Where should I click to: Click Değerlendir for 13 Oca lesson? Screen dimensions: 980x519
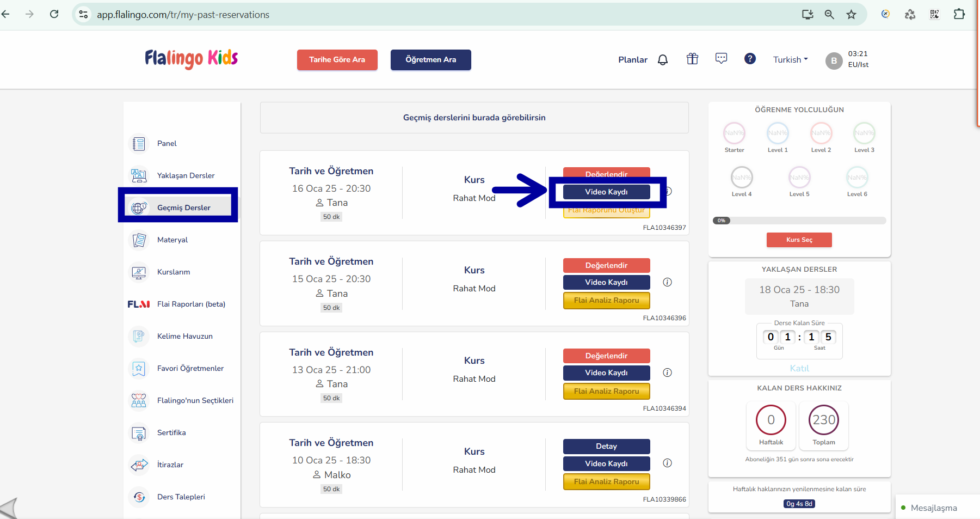[x=606, y=356]
